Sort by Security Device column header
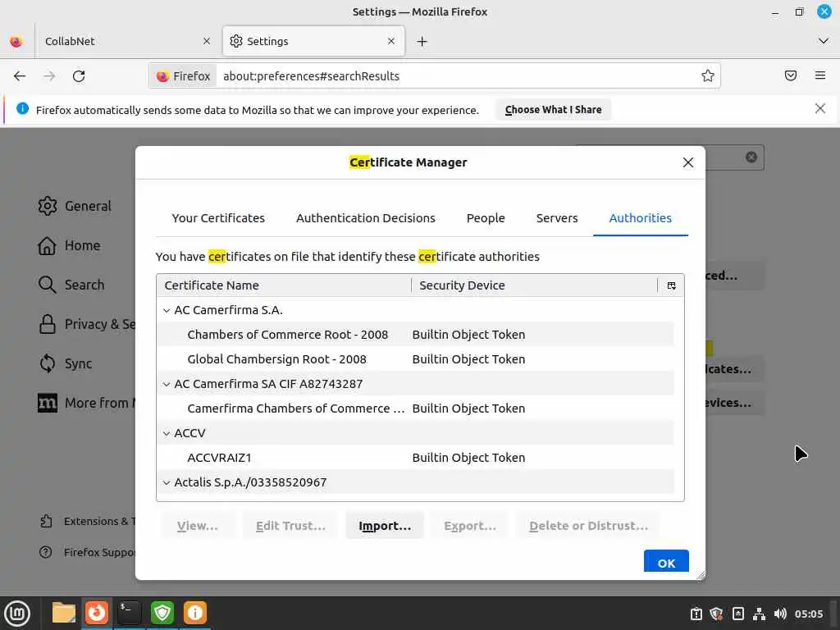This screenshot has height=630, width=840. tap(534, 285)
